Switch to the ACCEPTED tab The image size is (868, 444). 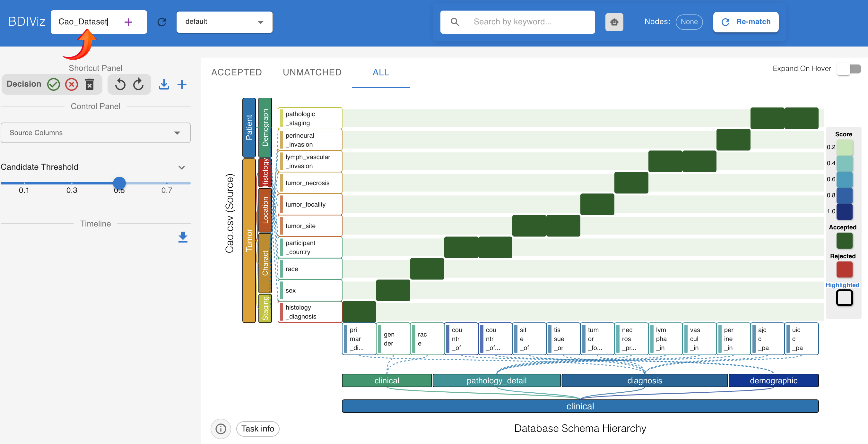(x=236, y=73)
